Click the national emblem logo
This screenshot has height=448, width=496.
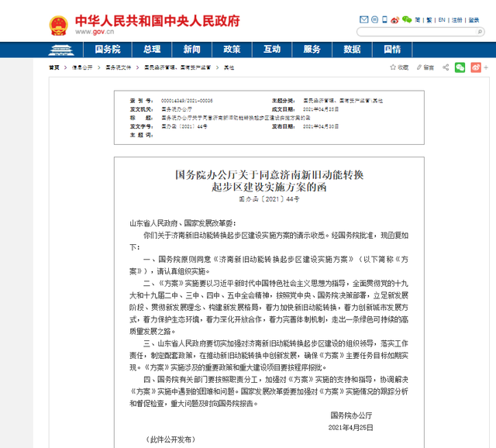pos(57,24)
